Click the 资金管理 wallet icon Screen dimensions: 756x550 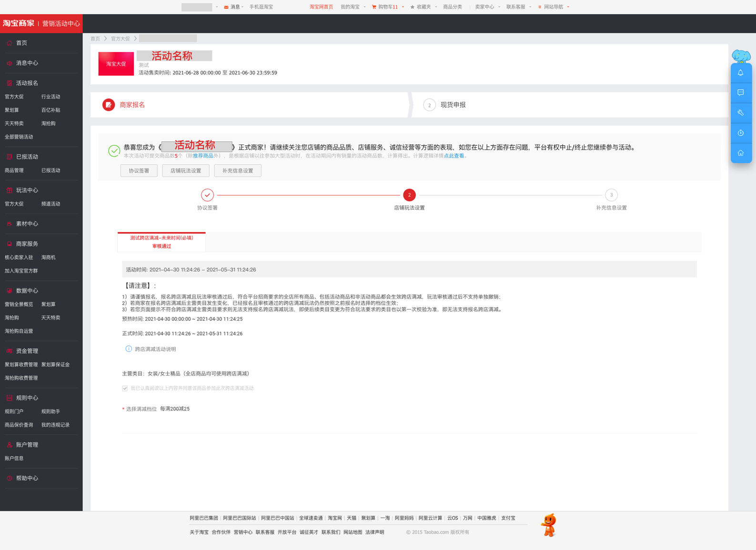coord(9,351)
